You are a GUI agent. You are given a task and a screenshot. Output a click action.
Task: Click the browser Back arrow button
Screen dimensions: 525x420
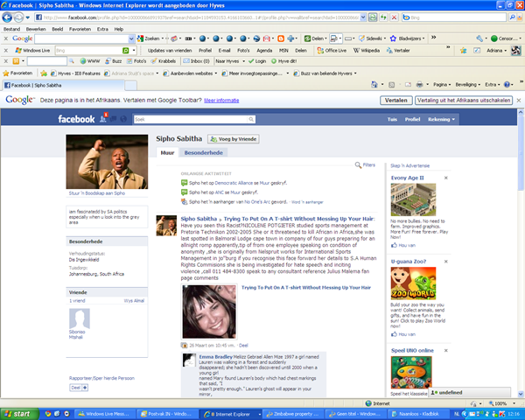coord(7,17)
